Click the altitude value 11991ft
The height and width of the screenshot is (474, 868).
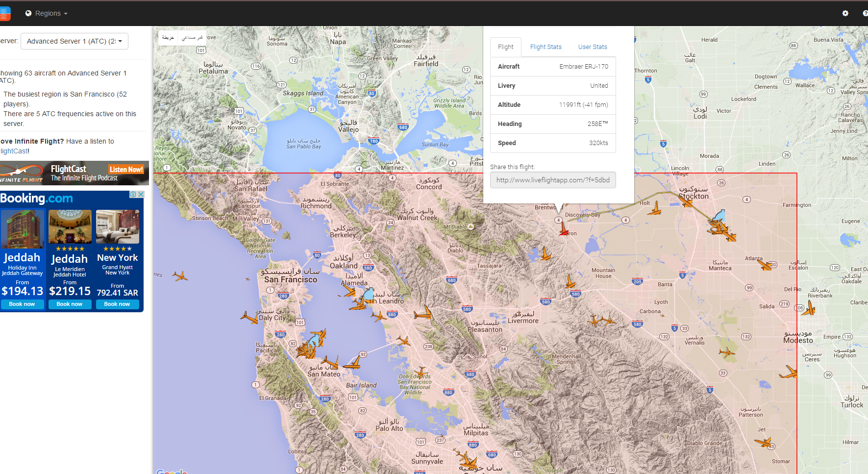coord(583,105)
